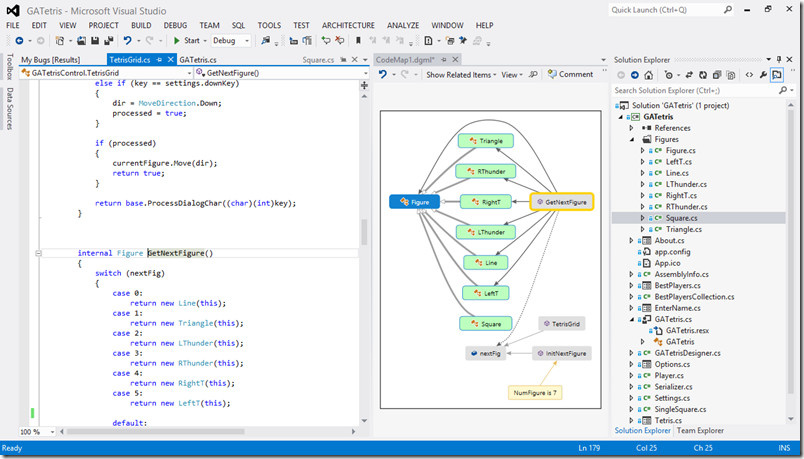Viewport: 804px width, 459px height.
Task: Click the View Code icon in Solution Explorer
Action: (x=748, y=74)
